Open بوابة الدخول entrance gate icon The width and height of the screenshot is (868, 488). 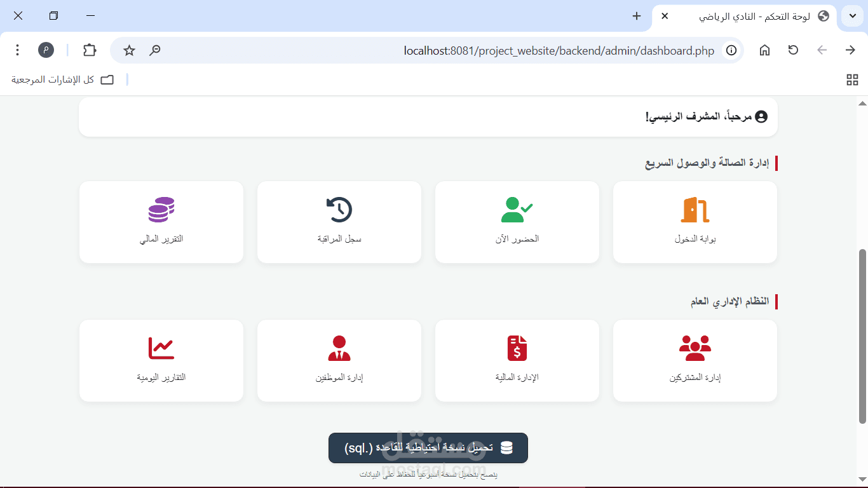coord(695,210)
